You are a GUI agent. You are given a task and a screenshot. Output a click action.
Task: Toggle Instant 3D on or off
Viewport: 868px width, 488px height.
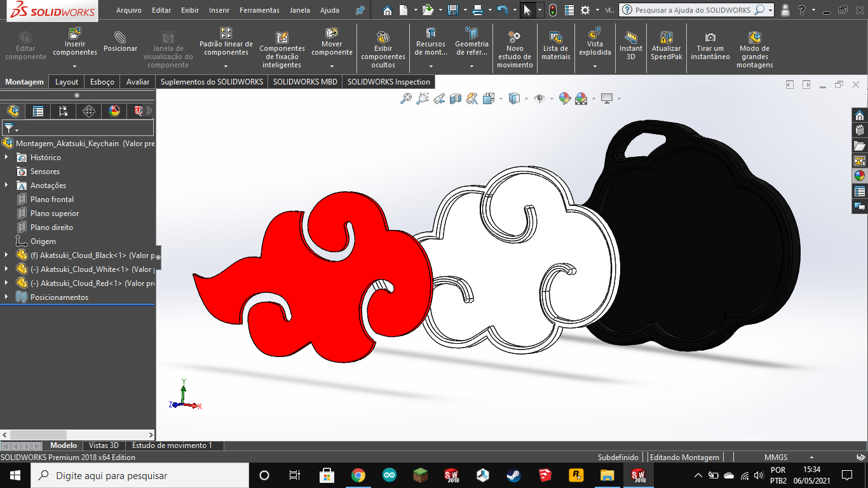point(631,46)
